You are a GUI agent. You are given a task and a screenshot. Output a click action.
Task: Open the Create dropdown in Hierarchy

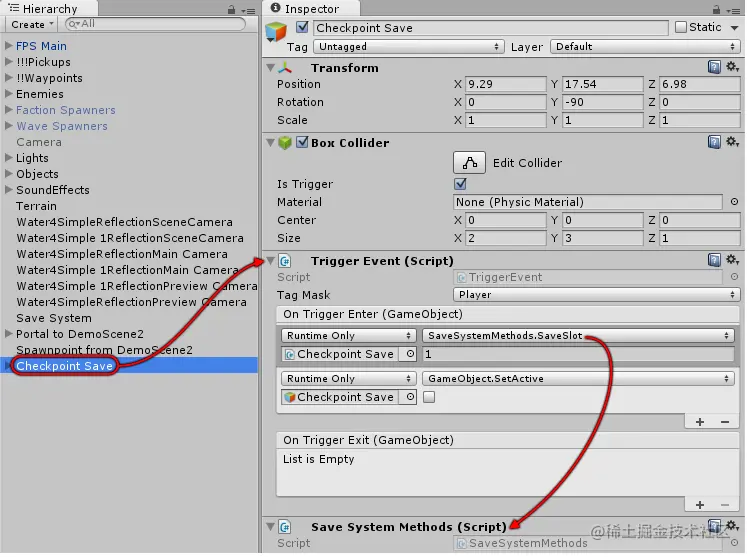click(x=32, y=24)
